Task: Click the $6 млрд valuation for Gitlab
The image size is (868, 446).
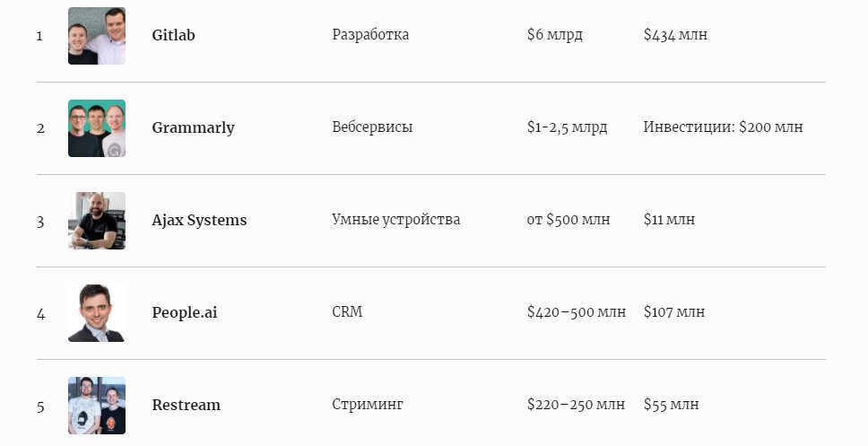Action: tap(554, 35)
